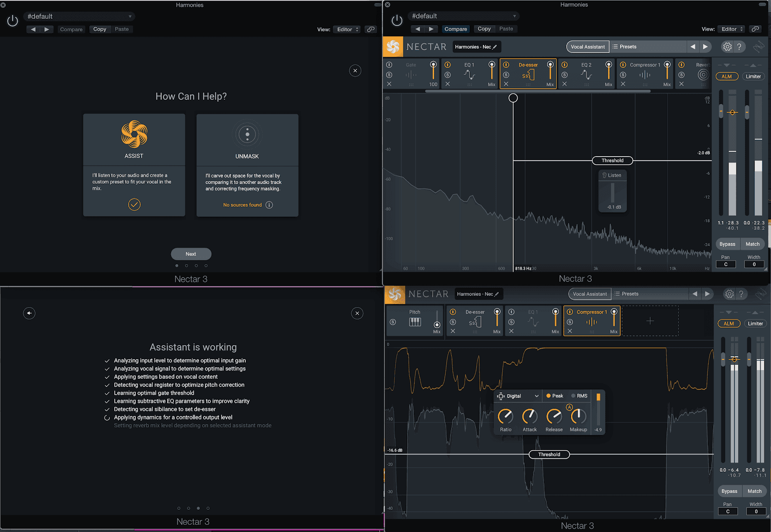Click Compare in the De-esser window header
This screenshot has width=771, height=532.
tap(456, 29)
